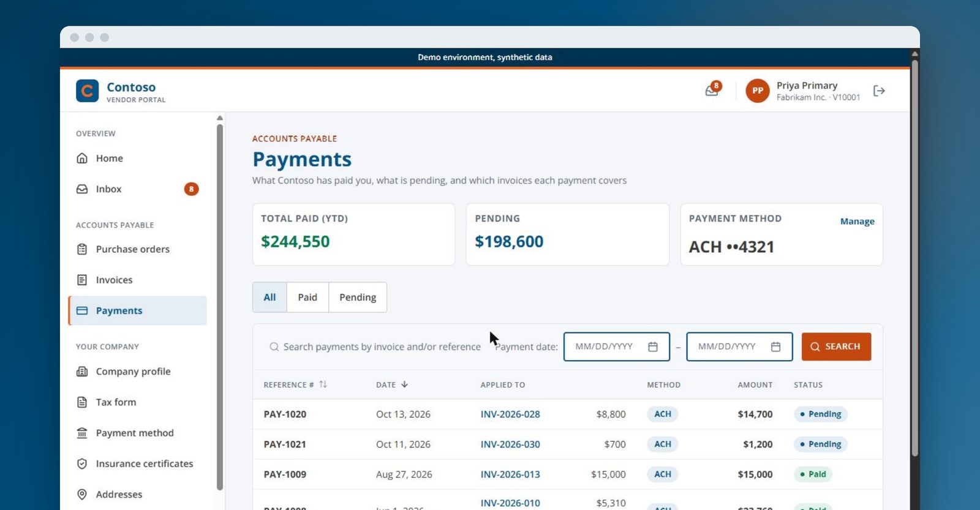The width and height of the screenshot is (980, 510).
Task: Open the notifications inbox icon with badge
Action: (x=712, y=90)
